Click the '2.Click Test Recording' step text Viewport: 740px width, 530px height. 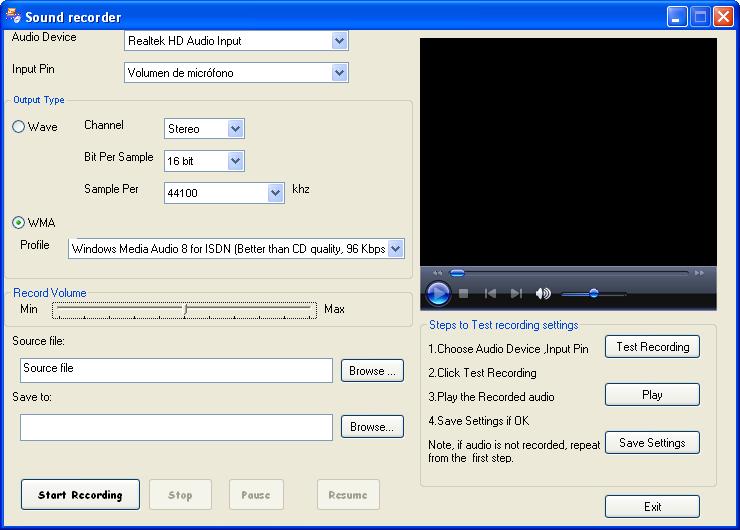coord(482,373)
